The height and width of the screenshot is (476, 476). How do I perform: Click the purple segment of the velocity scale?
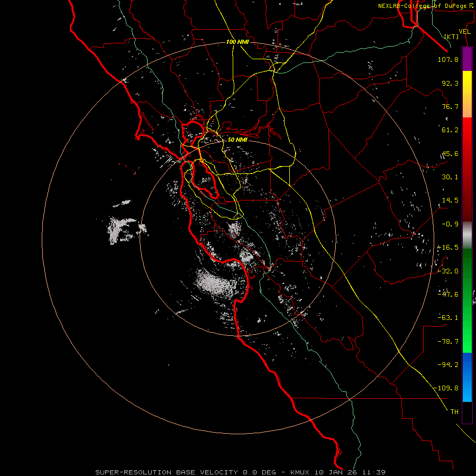point(467,59)
